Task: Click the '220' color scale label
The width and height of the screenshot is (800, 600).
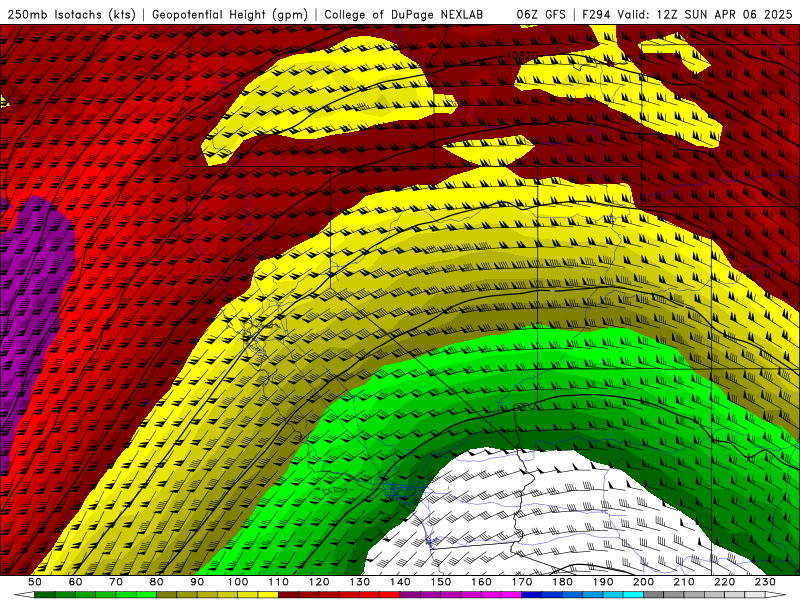Action: point(725,582)
